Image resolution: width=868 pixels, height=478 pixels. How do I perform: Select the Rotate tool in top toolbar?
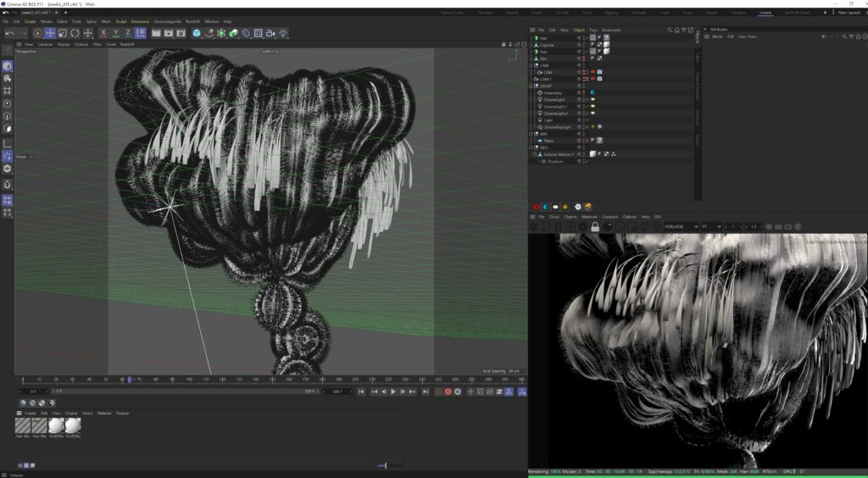(75, 33)
